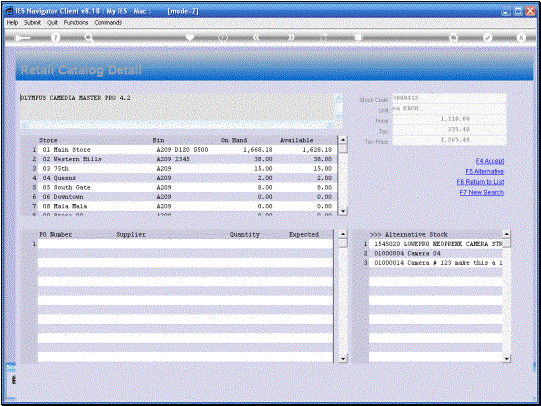This screenshot has width=541, height=406.
Task: Click the 'On Hand' column header
Action: click(x=234, y=140)
